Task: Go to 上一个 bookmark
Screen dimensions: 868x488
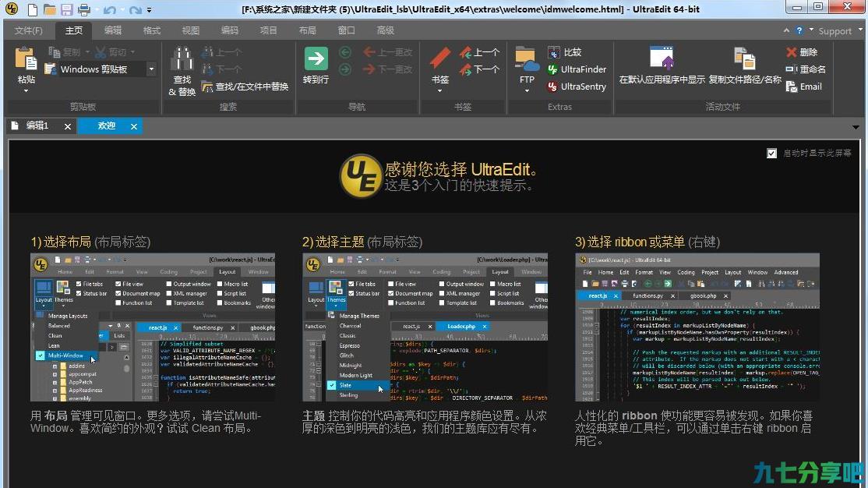Action: click(479, 53)
